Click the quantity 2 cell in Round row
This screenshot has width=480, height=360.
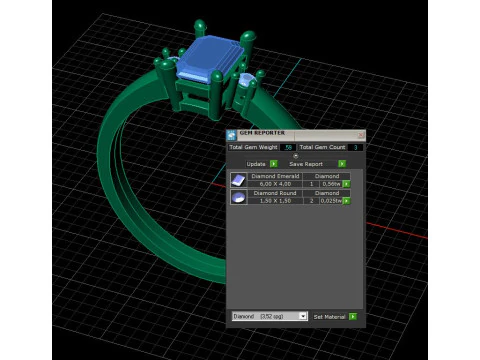311,201
